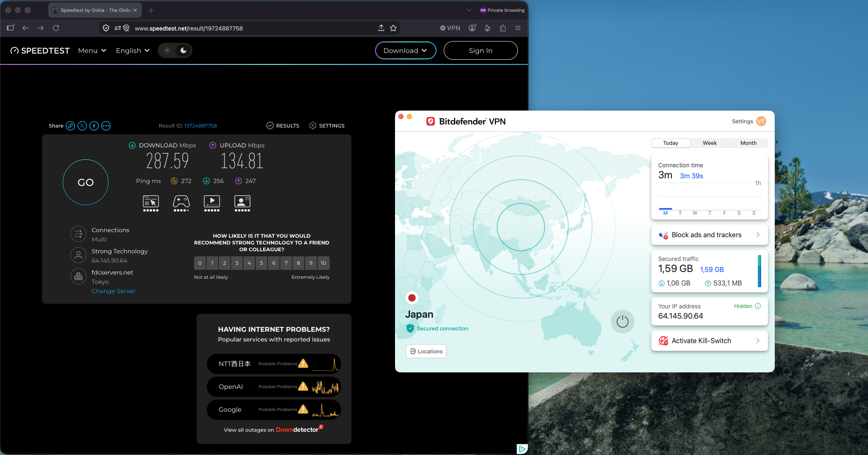Open browser hamburger application menu
The height and width of the screenshot is (455, 868).
pyautogui.click(x=518, y=28)
